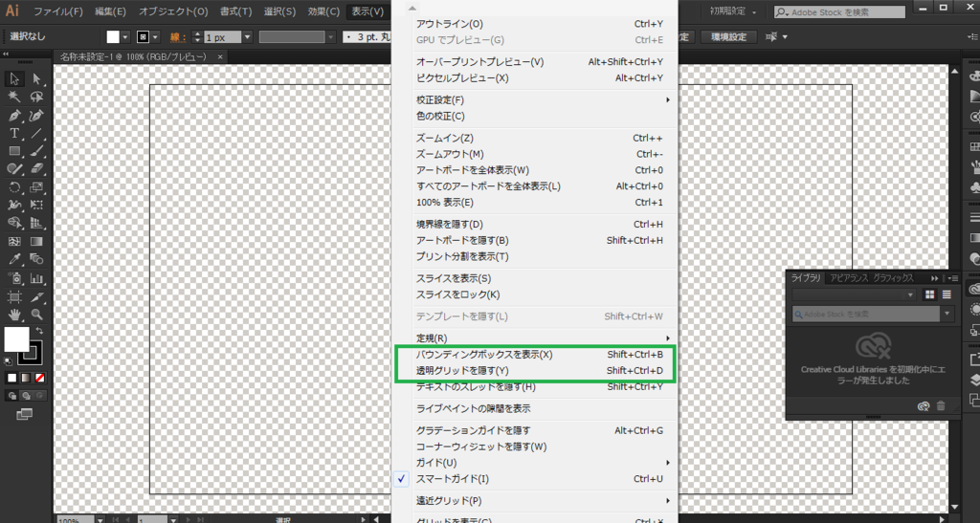The image size is (980, 523).
Task: Switch to the アピアランス panel tab
Action: pos(849,278)
